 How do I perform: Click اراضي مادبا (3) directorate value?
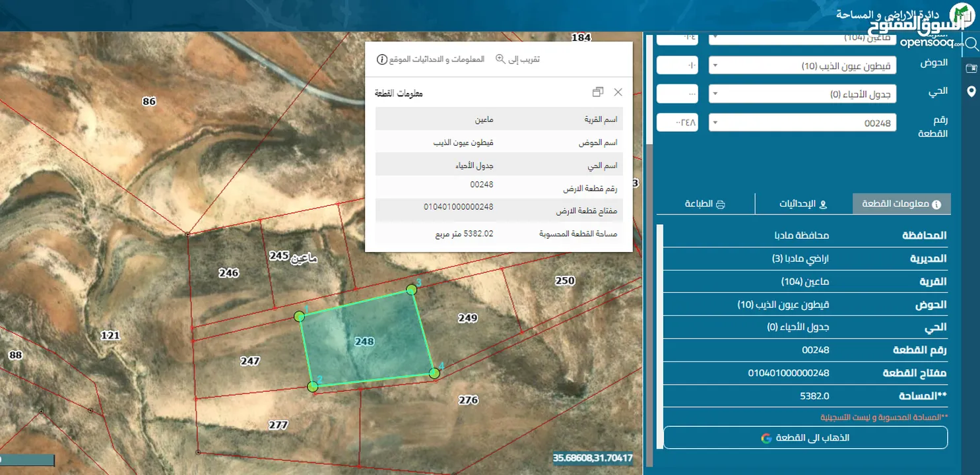pyautogui.click(x=800, y=259)
